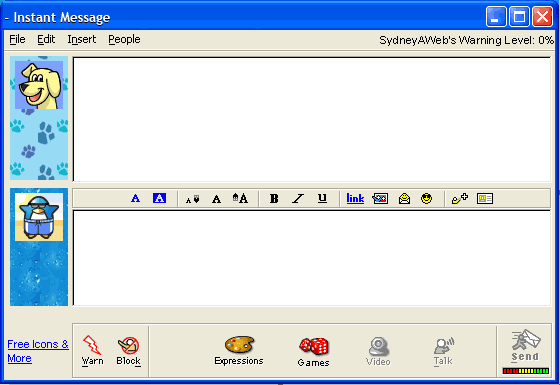This screenshot has width=560, height=385.
Task: Open the greeting mail icon
Action: point(404,198)
